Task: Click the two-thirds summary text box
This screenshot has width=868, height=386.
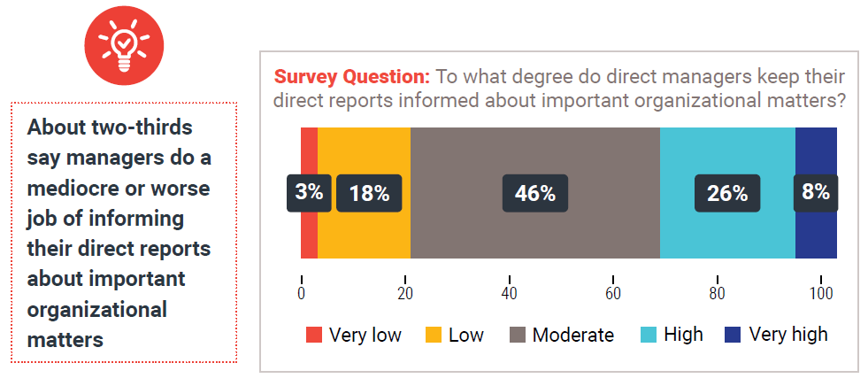Action: coord(123,232)
